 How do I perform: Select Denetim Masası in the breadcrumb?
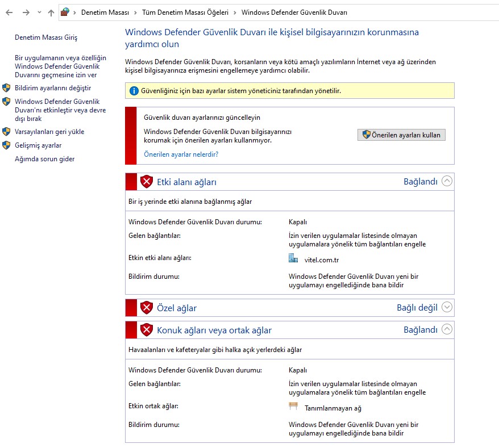tap(105, 12)
